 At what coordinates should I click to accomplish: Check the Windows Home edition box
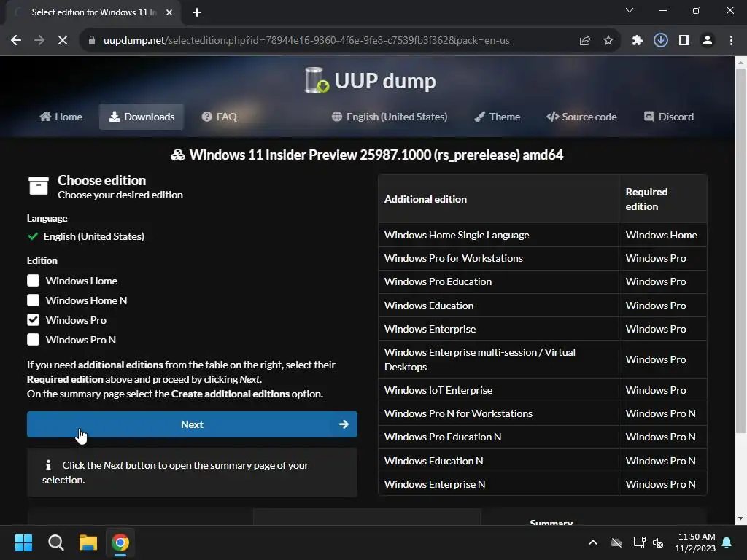tap(33, 281)
